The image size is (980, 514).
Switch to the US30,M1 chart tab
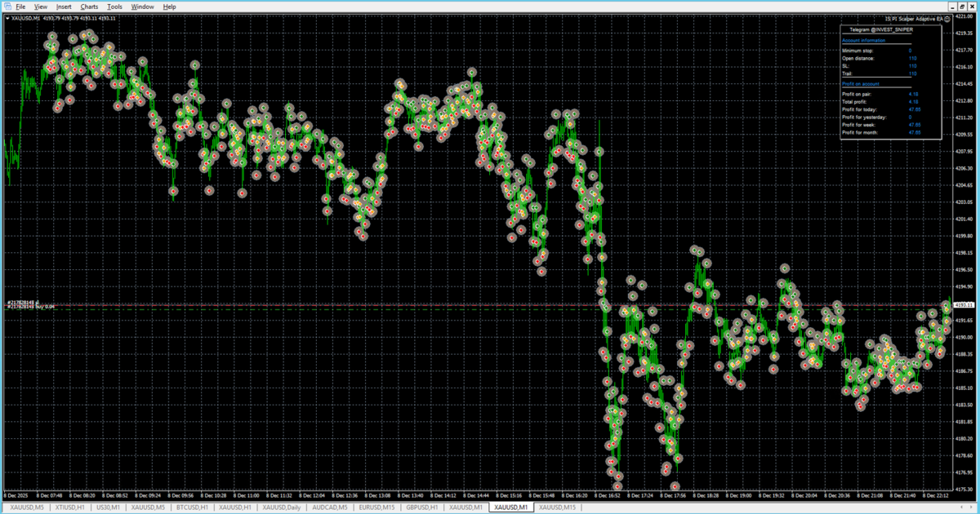click(x=109, y=507)
